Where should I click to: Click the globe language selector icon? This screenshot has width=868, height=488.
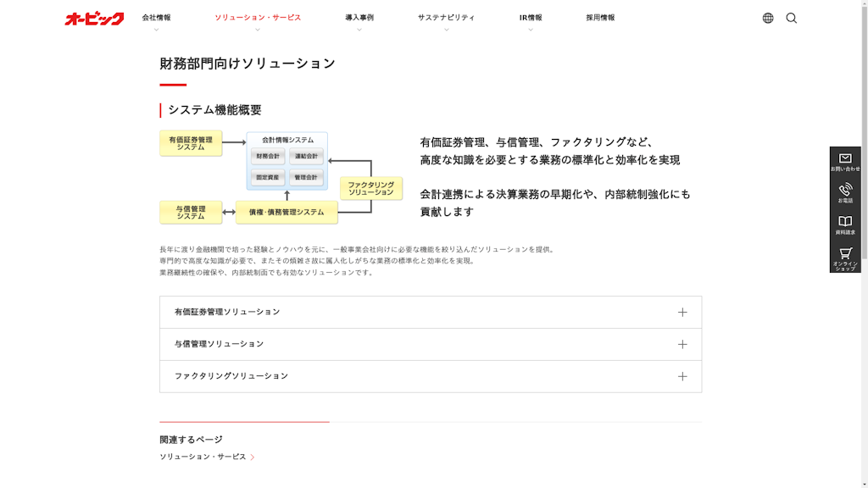pos(767,16)
